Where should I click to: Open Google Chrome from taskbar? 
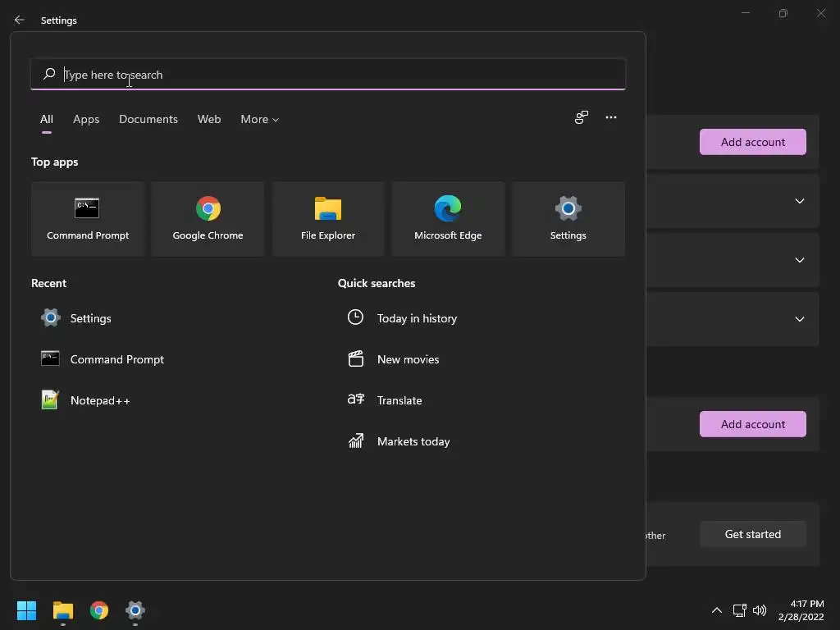point(99,610)
